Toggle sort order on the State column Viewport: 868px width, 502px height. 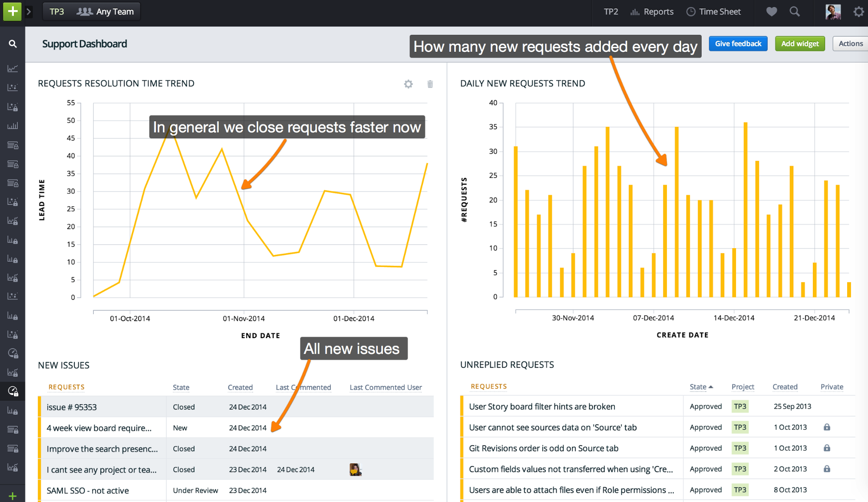[x=701, y=386]
